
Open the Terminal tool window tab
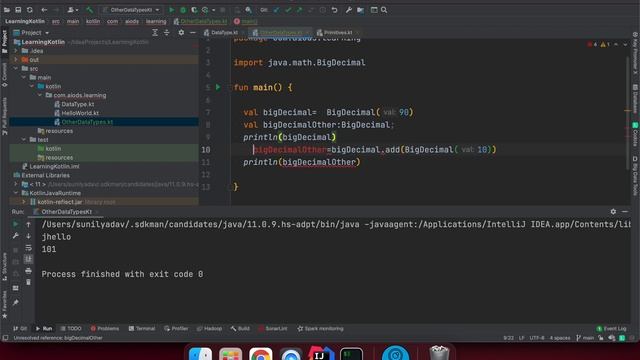[142, 329]
